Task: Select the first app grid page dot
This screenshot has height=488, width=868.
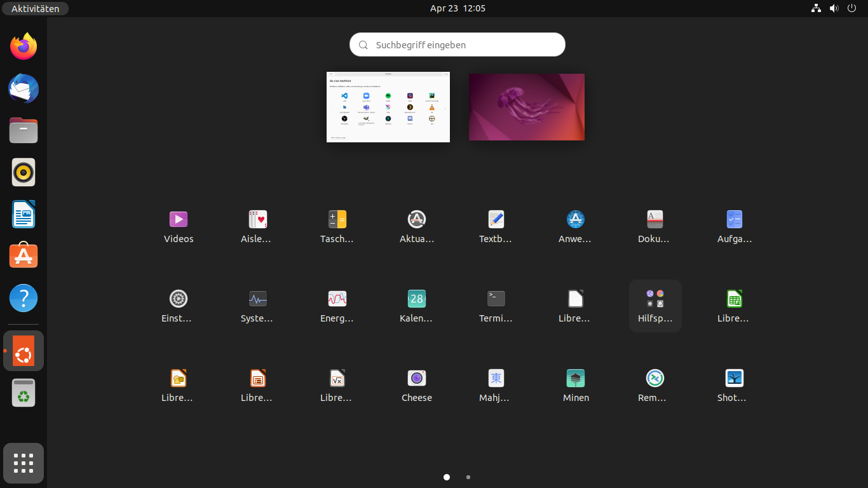Action: point(447,477)
